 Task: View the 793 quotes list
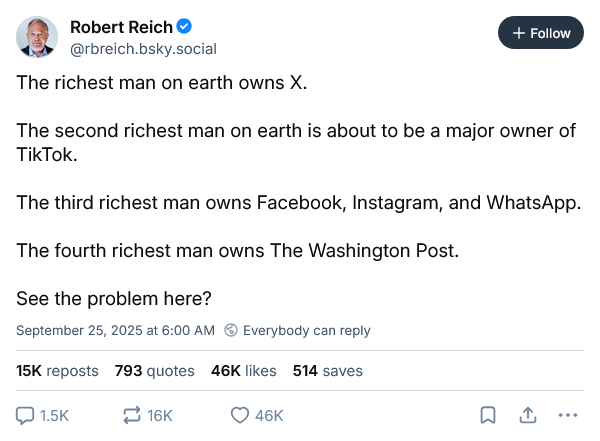click(x=154, y=371)
